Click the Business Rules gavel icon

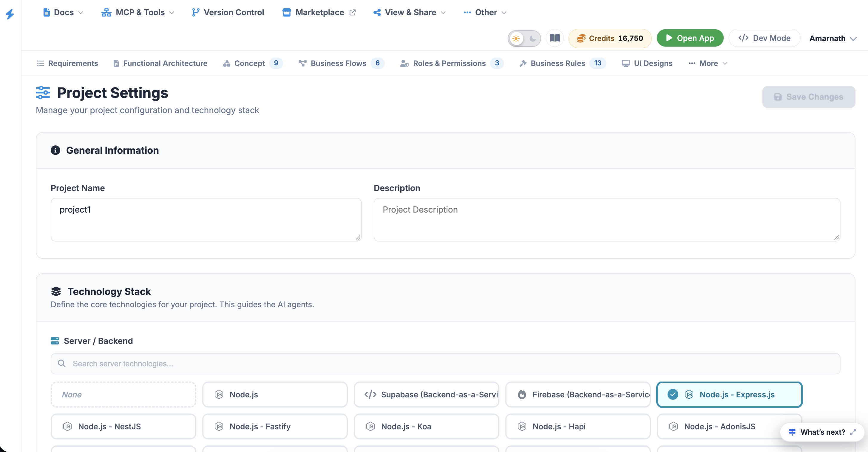point(523,63)
